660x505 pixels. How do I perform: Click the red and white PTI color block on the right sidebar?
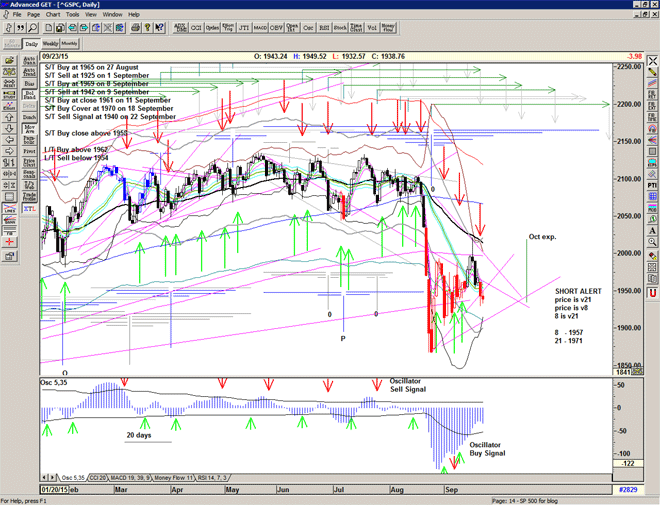pos(652,184)
